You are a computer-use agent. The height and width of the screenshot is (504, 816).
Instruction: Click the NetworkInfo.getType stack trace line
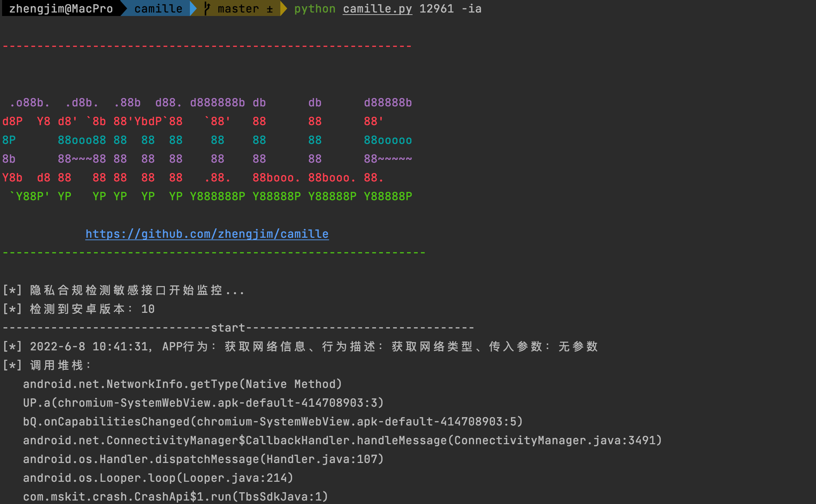pos(183,384)
